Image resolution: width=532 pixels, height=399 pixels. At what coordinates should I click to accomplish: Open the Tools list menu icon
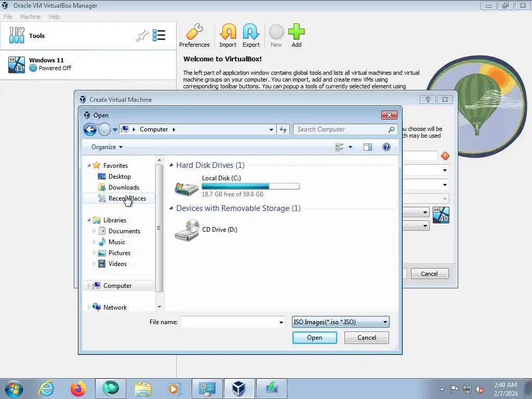159,35
